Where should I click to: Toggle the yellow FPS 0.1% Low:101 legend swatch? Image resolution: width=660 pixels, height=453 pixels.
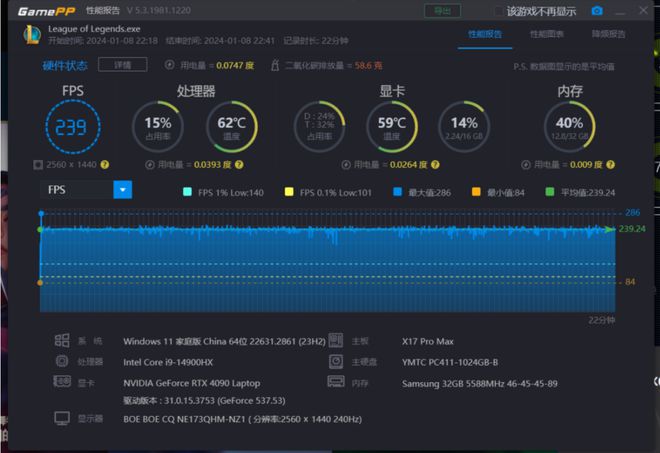click(x=289, y=192)
